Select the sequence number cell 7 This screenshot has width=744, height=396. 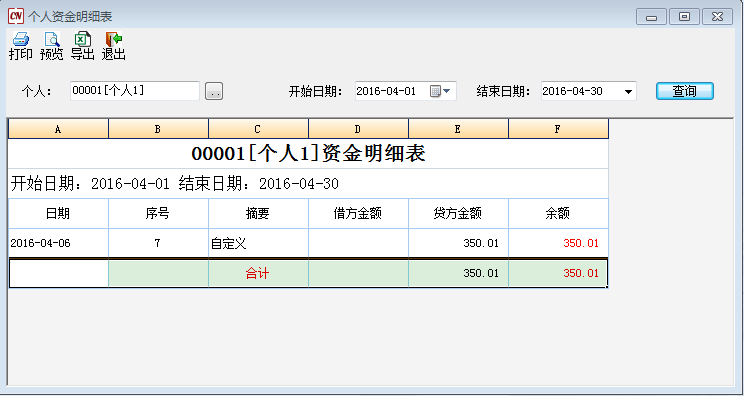pos(158,243)
